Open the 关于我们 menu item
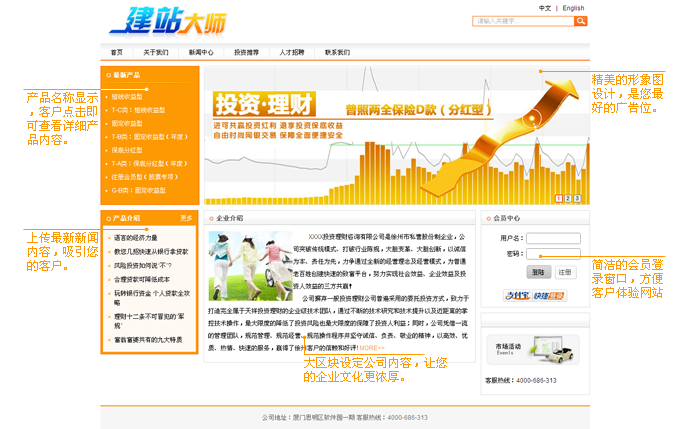 [x=155, y=52]
